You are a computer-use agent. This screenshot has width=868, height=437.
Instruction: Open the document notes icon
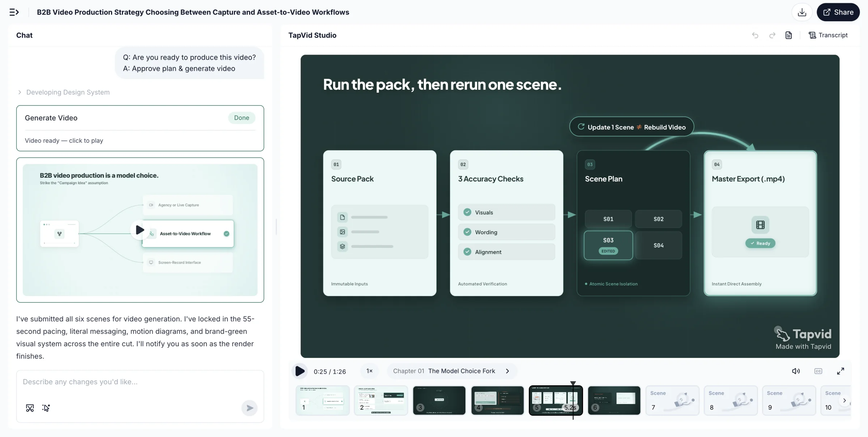tap(789, 35)
